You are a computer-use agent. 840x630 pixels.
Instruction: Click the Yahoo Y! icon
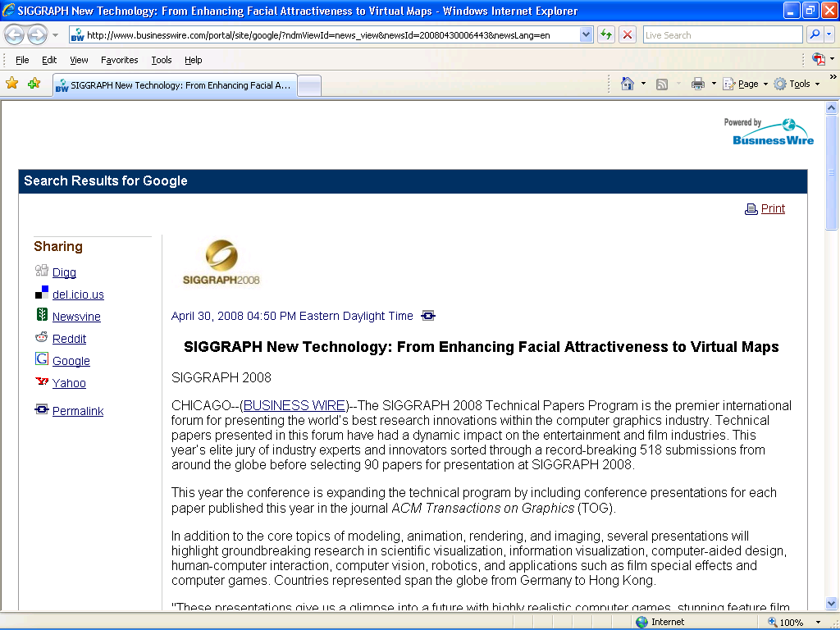coord(41,381)
